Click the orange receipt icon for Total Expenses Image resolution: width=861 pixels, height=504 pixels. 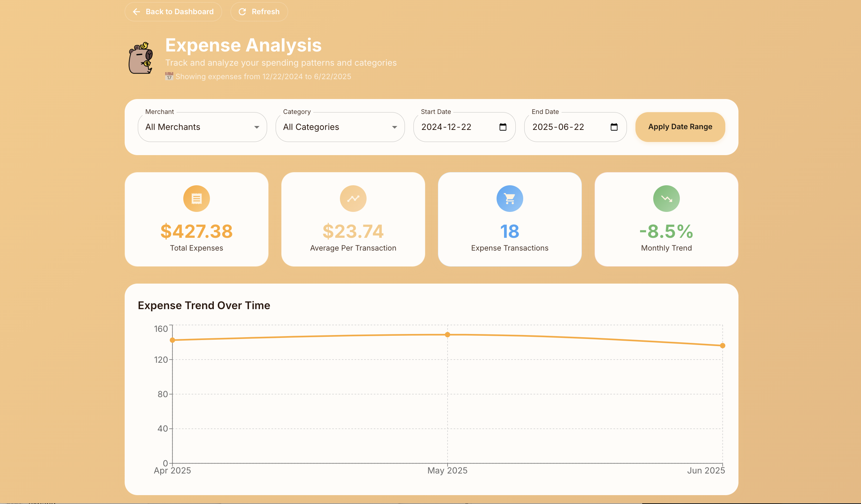tap(196, 198)
